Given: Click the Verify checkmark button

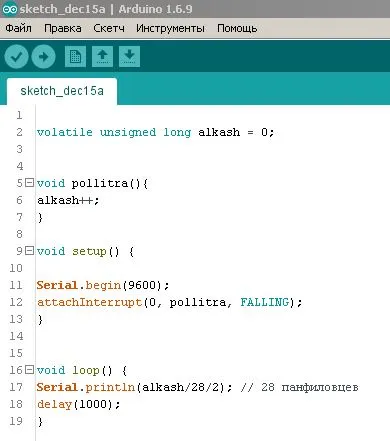Looking at the screenshot, I should tap(16, 57).
